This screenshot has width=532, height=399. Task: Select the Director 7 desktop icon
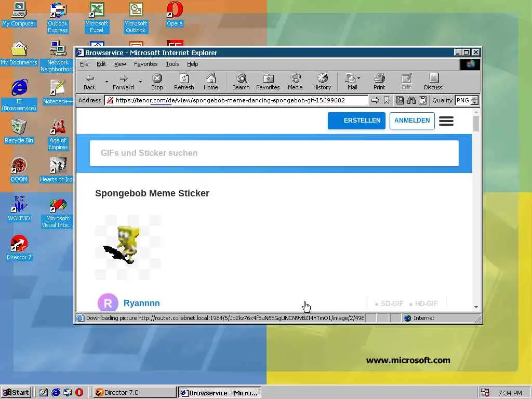coord(19,248)
